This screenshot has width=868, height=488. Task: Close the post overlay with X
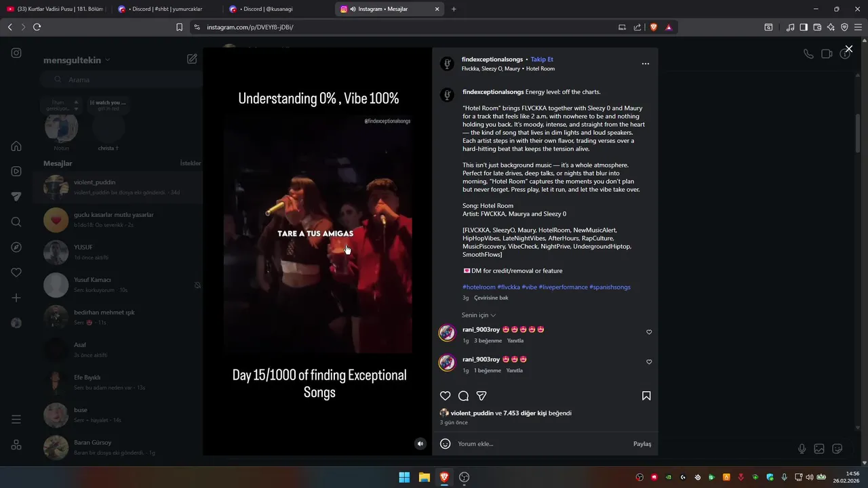pos(848,49)
